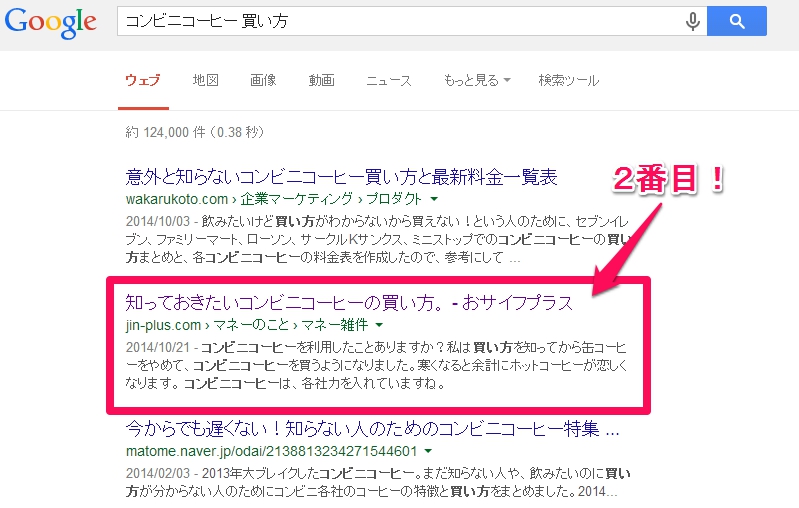Go to the ニュース tab

pos(388,80)
